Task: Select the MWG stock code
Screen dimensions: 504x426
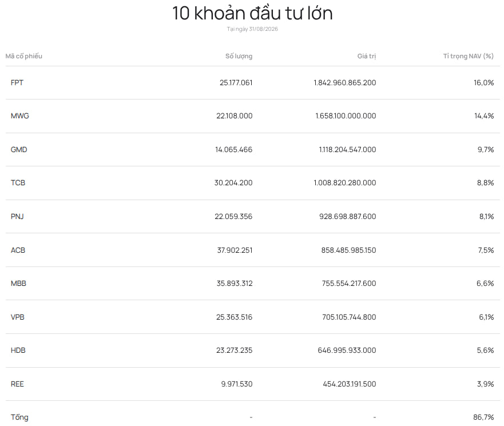Action: [20, 116]
